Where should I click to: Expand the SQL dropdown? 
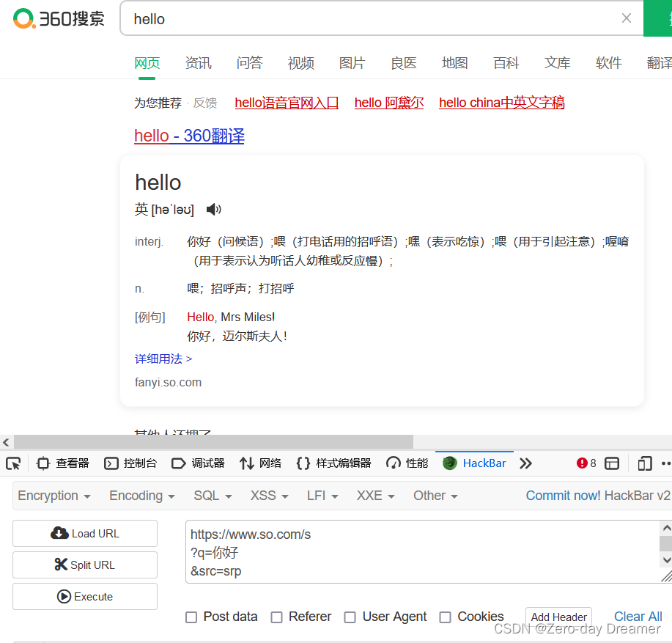pyautogui.click(x=213, y=496)
